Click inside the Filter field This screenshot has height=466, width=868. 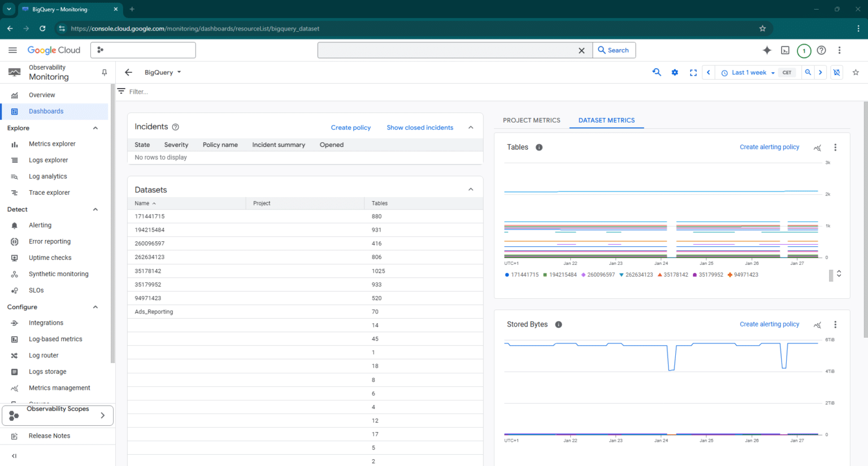(x=170, y=91)
